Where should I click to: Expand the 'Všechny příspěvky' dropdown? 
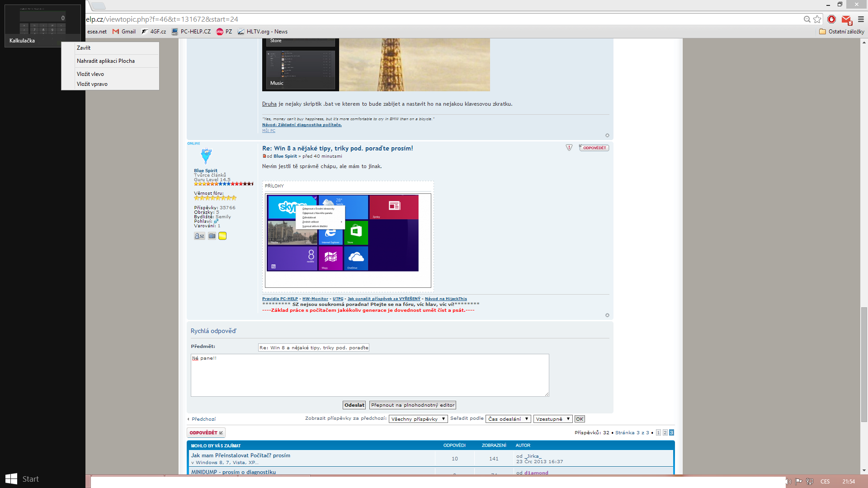coord(418,419)
